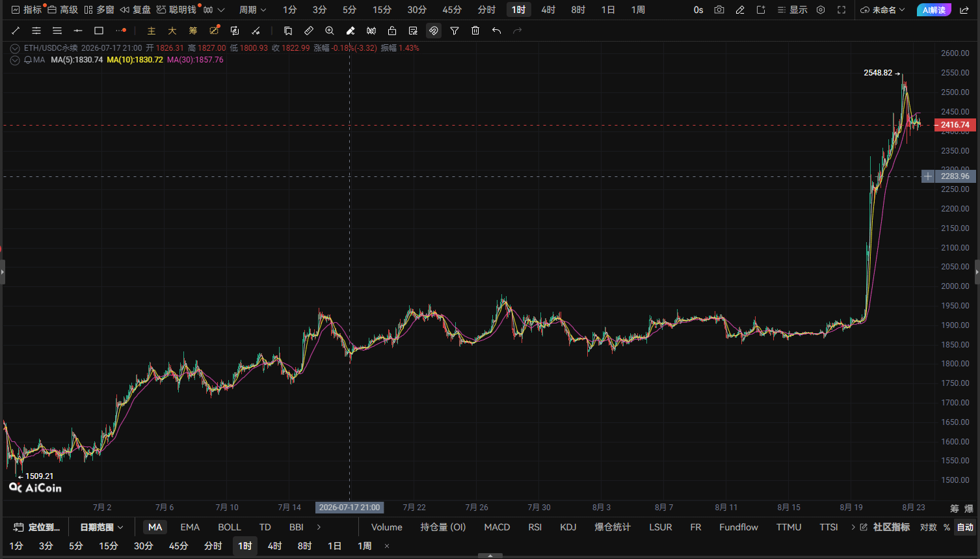
Task: Select the bottom 30分 timeframe
Action: pyautogui.click(x=144, y=546)
